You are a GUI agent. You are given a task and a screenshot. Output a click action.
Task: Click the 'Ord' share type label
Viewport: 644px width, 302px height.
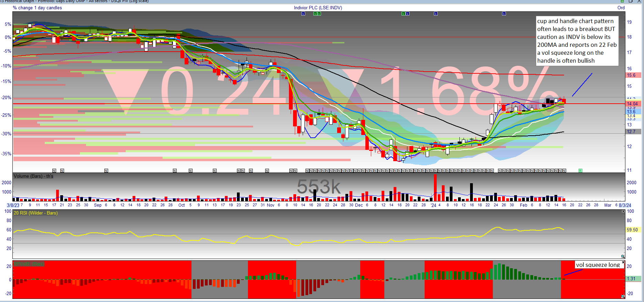[621, 8]
